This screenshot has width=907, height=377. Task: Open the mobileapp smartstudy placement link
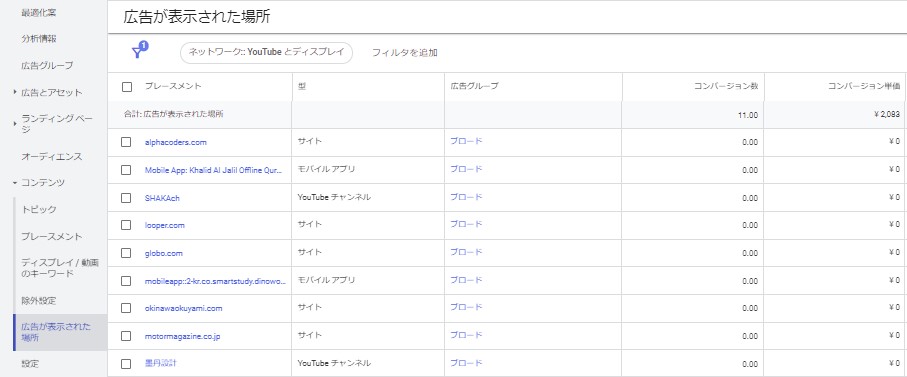215,281
